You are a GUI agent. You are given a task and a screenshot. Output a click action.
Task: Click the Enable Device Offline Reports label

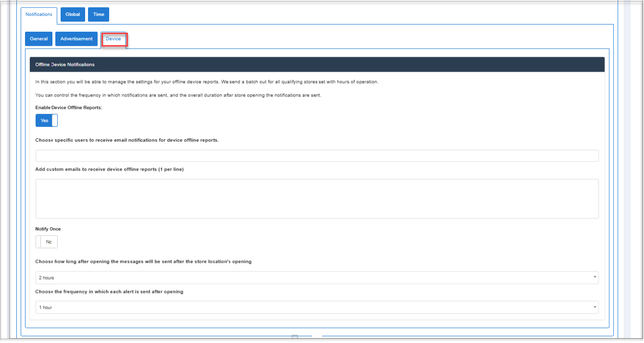pos(69,108)
